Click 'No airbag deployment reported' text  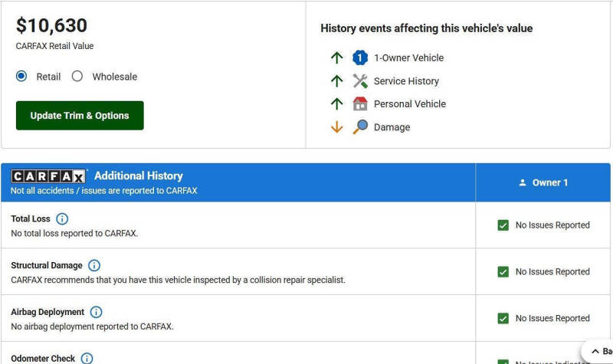pos(92,326)
